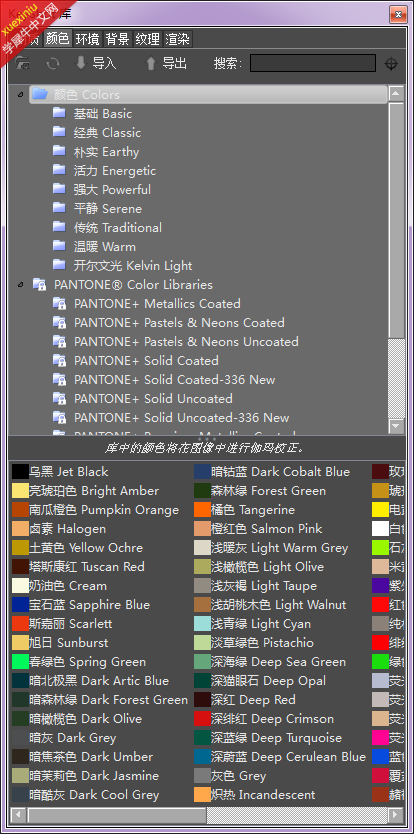This screenshot has width=414, height=834.
Task: Select PANTONE+ Pastels & Neons Coated
Action: click(x=168, y=323)
